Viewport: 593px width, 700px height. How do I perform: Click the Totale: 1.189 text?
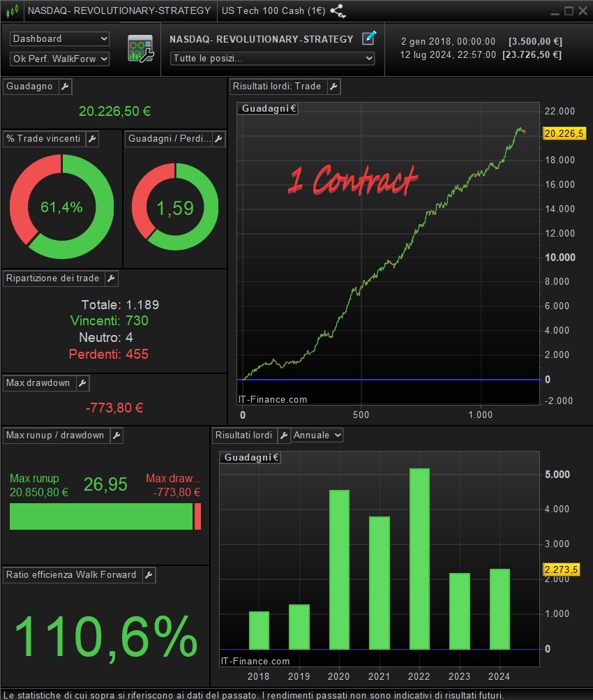(x=120, y=305)
